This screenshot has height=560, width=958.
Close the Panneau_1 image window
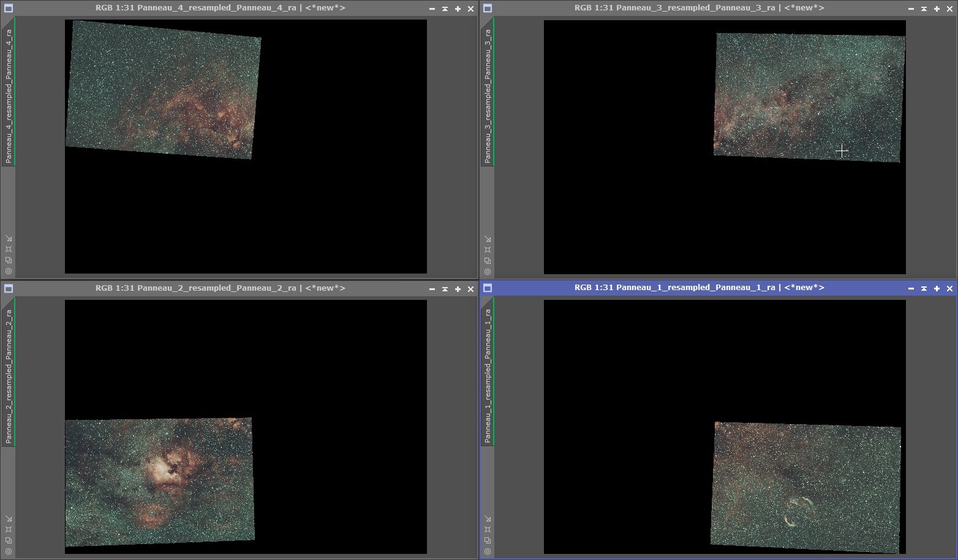949,288
